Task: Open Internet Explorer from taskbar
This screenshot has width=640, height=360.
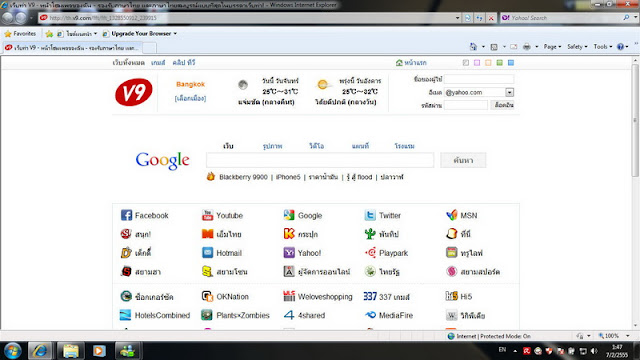Action: click(x=40, y=351)
